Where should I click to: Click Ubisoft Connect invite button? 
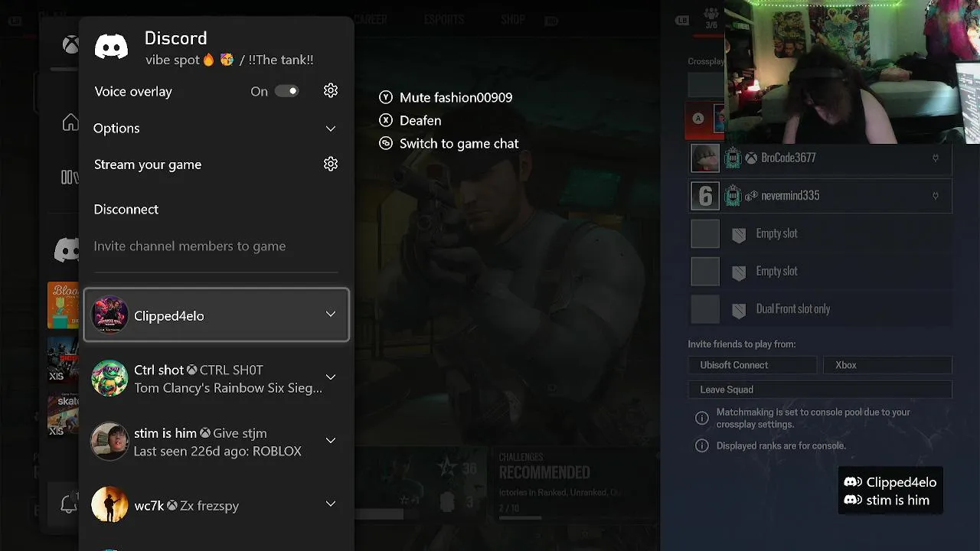coord(752,365)
